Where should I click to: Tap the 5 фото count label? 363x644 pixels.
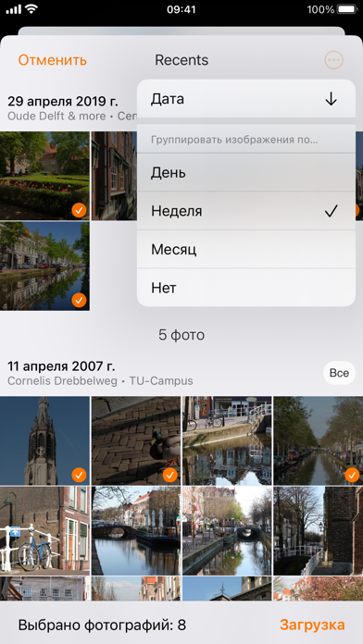tap(181, 335)
